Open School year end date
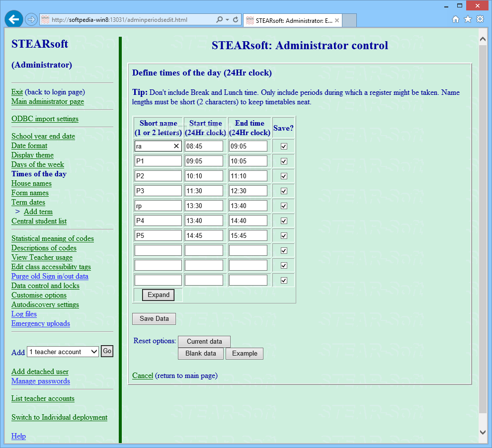This screenshot has height=448, width=492. (x=43, y=136)
